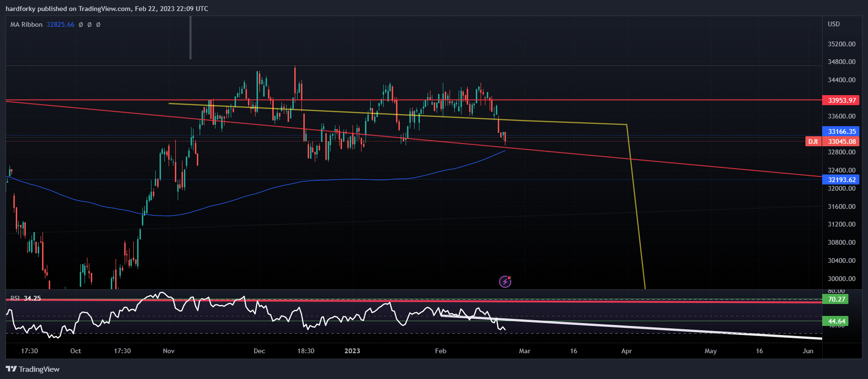
Task: Click the hardforky published header text
Action: [107, 9]
